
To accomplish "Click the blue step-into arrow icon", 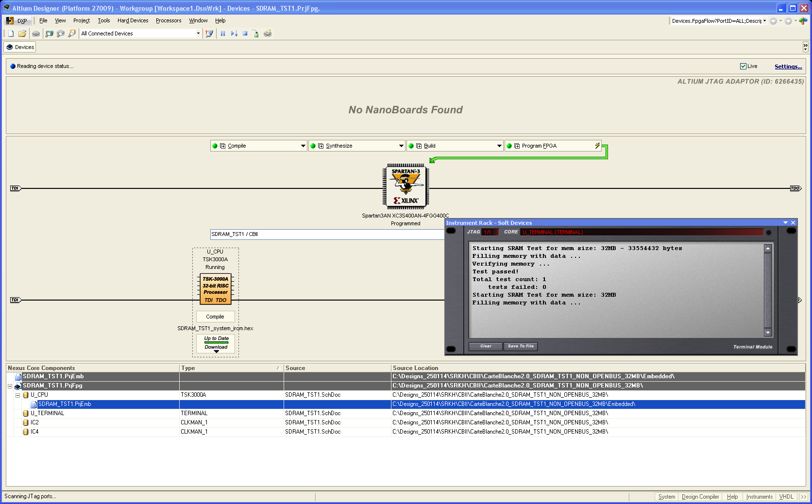I will tap(234, 34).
